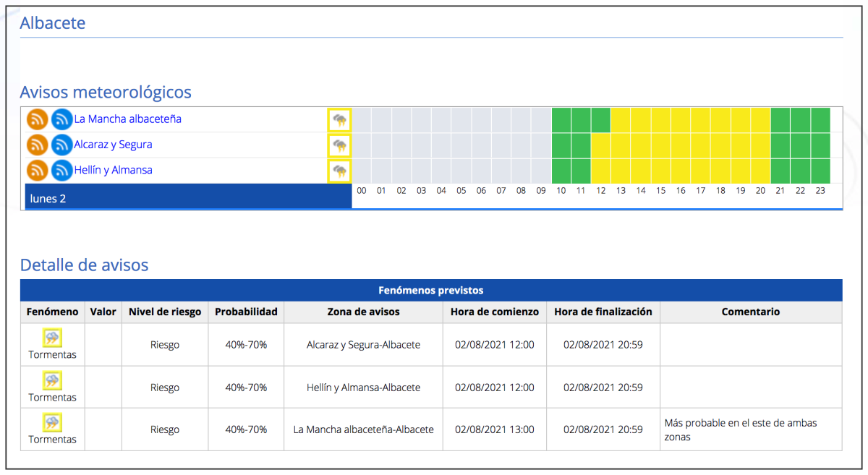Click the 'Avisos meteorológicos' heading
Viewport: 868px width, 475px height.
(x=106, y=93)
